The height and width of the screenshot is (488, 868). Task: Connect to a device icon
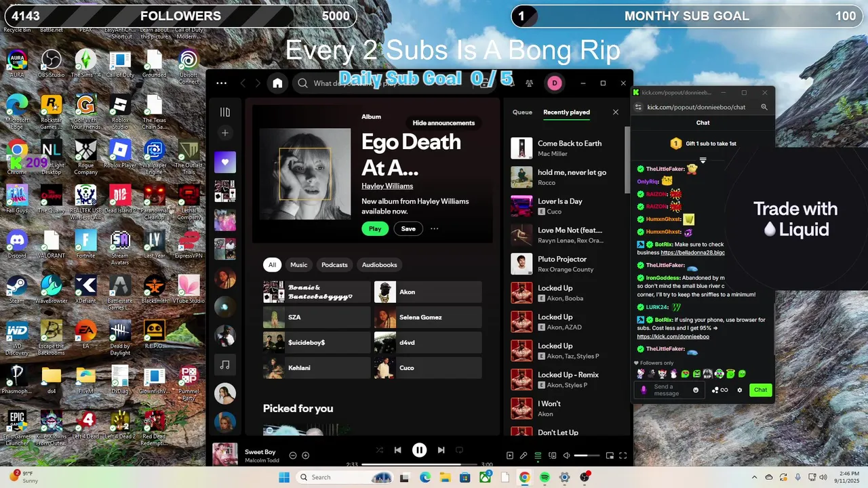(x=553, y=455)
